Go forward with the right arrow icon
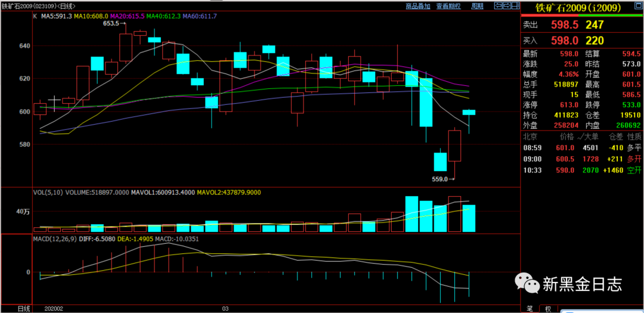Viewport: 644px width, 313px height. coord(506,6)
